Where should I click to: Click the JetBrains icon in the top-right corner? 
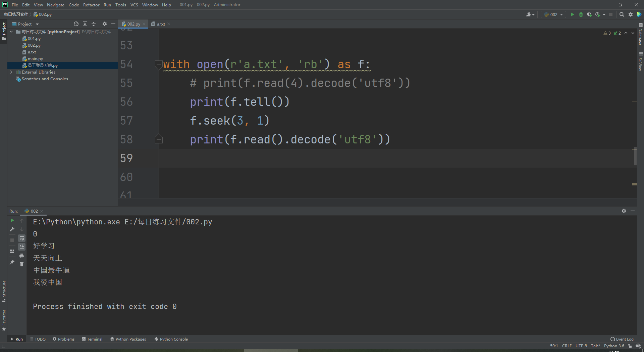pyautogui.click(x=639, y=14)
